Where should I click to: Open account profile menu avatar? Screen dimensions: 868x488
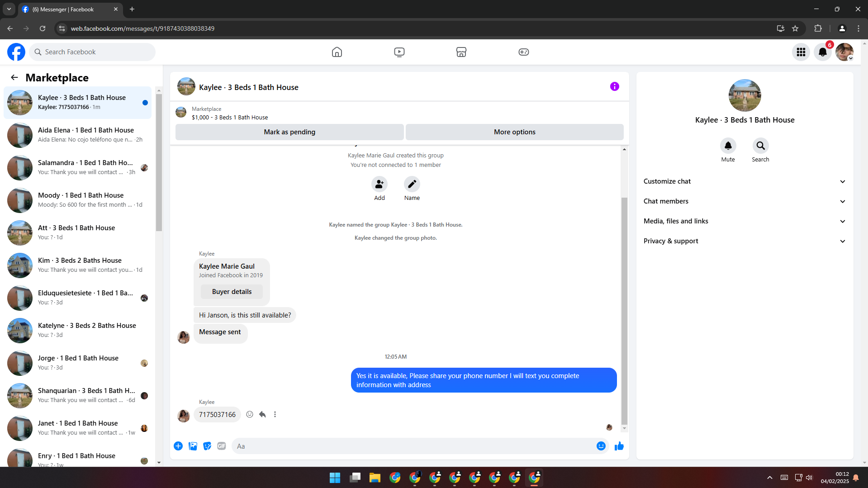pyautogui.click(x=844, y=52)
